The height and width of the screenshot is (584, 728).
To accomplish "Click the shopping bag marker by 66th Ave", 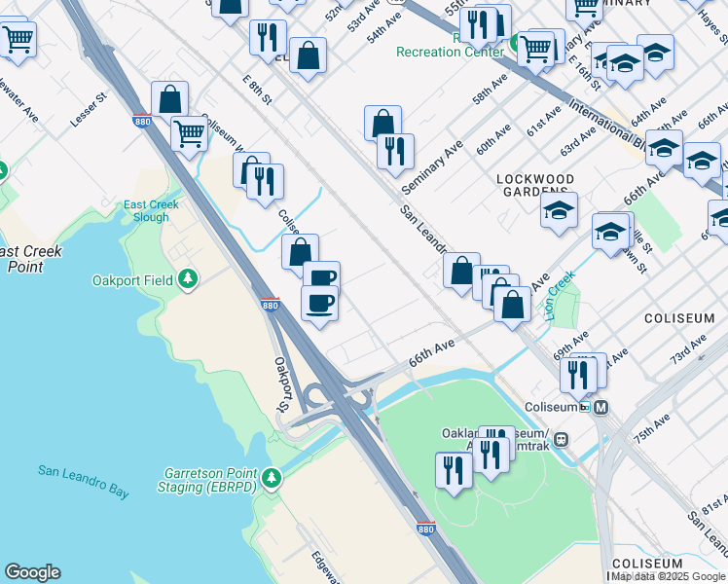I will [x=512, y=307].
